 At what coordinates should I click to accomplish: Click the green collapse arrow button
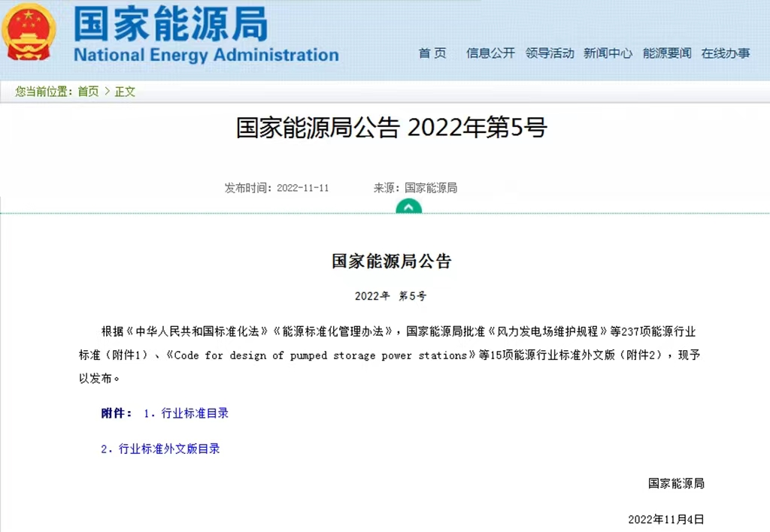click(x=408, y=206)
